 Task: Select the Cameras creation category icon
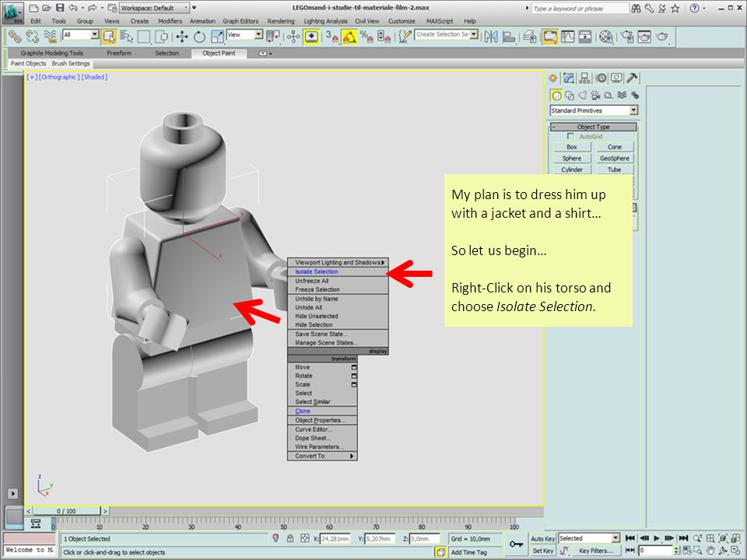(x=595, y=95)
